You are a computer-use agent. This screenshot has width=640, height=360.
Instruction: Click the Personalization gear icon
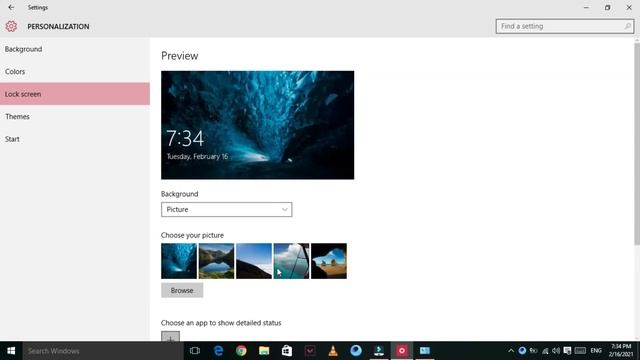pos(11,27)
